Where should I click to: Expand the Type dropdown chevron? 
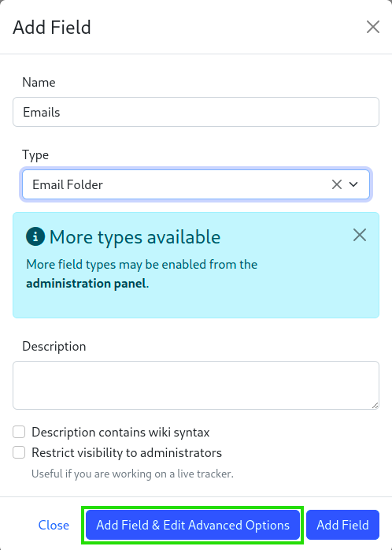tap(353, 184)
